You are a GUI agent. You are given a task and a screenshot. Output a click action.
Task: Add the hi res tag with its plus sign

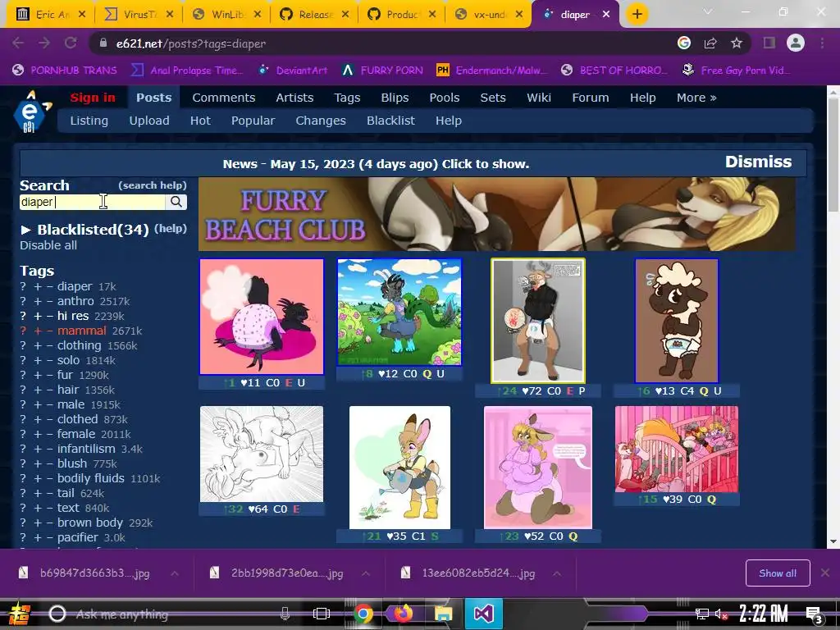[38, 316]
